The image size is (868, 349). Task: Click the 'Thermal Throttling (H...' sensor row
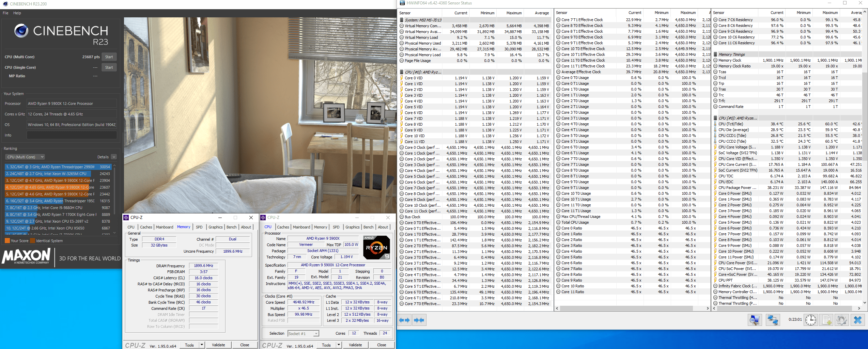tap(787, 298)
